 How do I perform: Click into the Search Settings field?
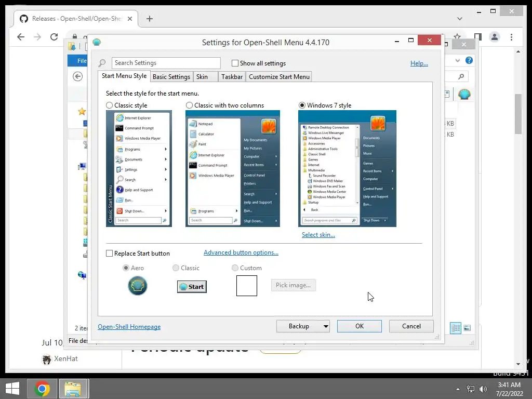(166, 63)
